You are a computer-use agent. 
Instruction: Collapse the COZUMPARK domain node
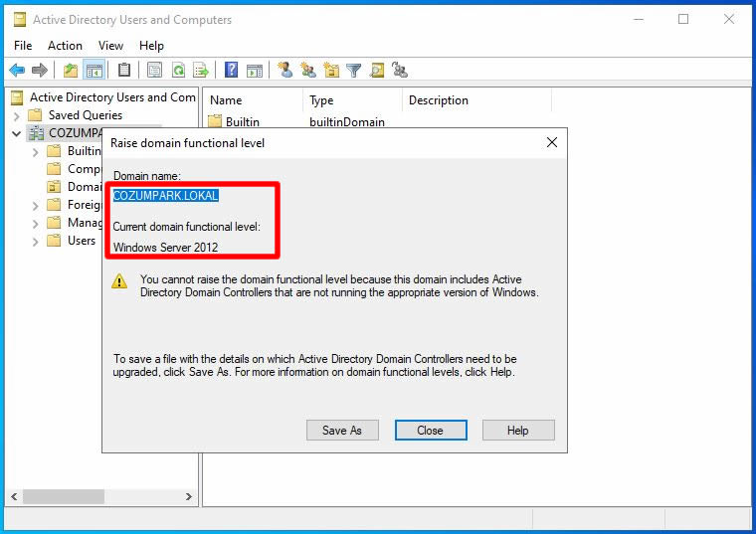pyautogui.click(x=17, y=133)
